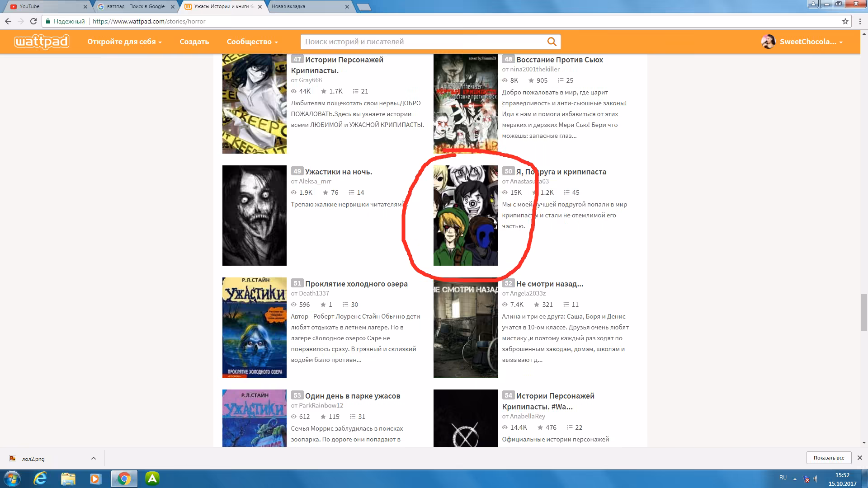Click cover of 'Я, Подруга и крипипаста'

[466, 216]
